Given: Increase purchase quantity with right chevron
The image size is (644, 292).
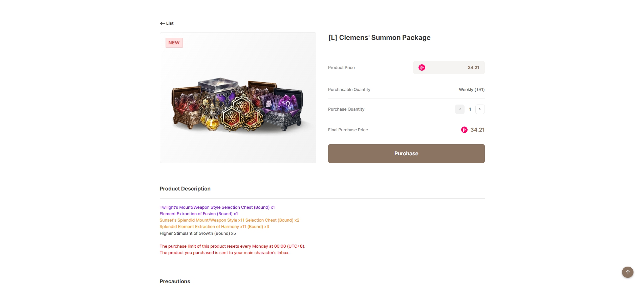Looking at the screenshot, I should (480, 109).
